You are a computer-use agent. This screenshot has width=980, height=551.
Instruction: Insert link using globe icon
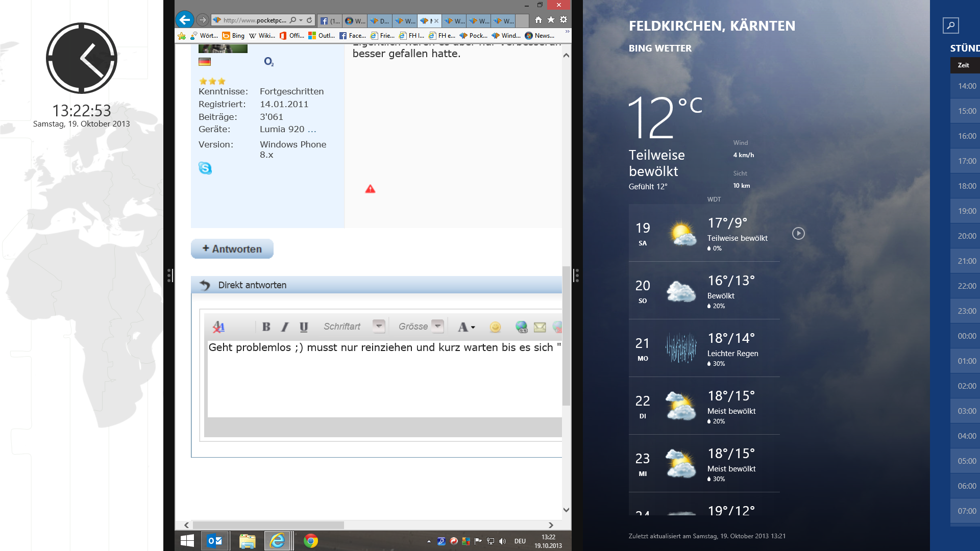521,327
